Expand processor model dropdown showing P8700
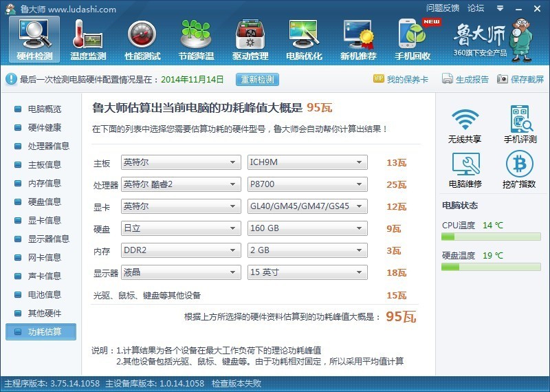Screen dimensions: 550x392 coord(307,184)
